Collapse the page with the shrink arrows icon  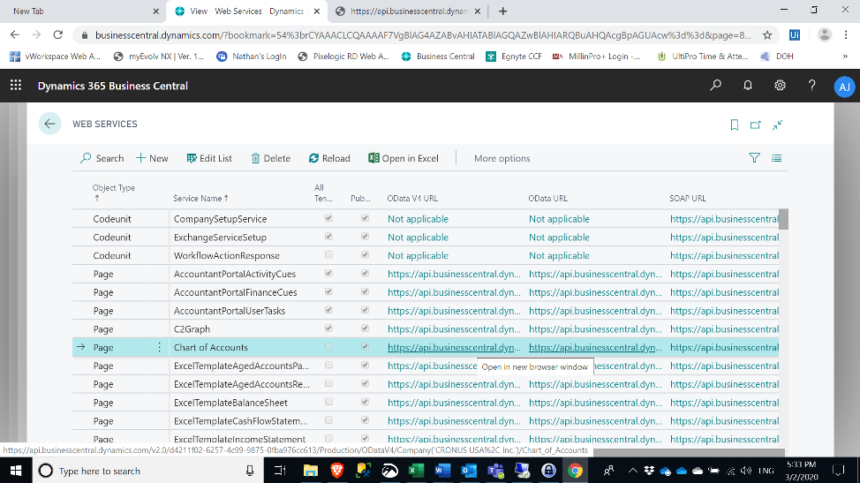[777, 124]
